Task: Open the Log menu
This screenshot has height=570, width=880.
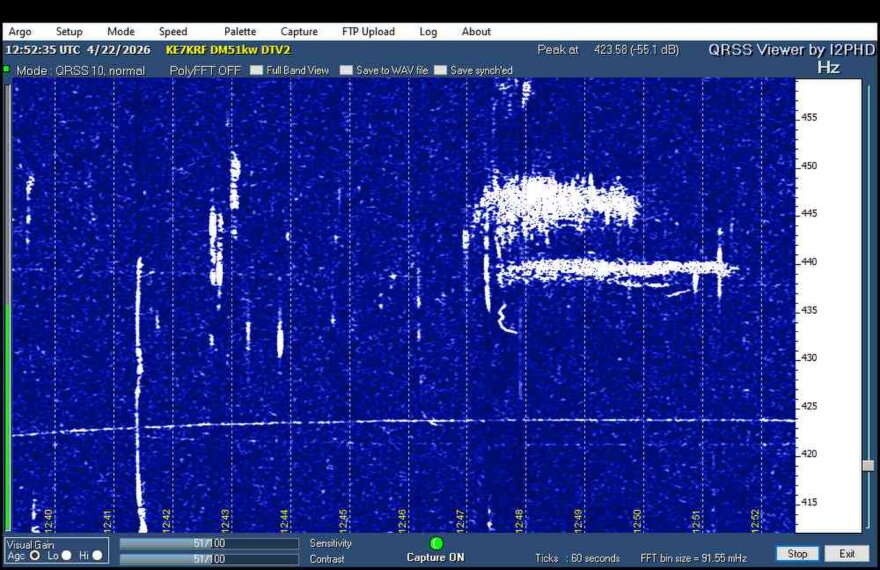Action: 428,32
